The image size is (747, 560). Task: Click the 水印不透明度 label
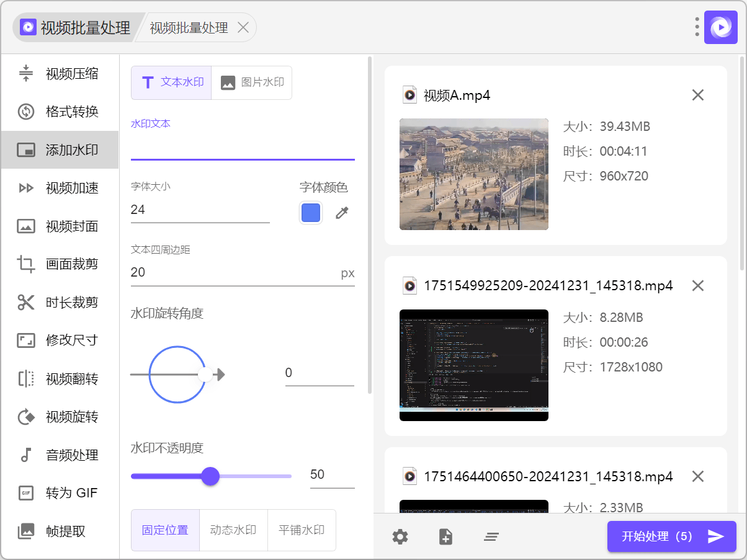(167, 448)
